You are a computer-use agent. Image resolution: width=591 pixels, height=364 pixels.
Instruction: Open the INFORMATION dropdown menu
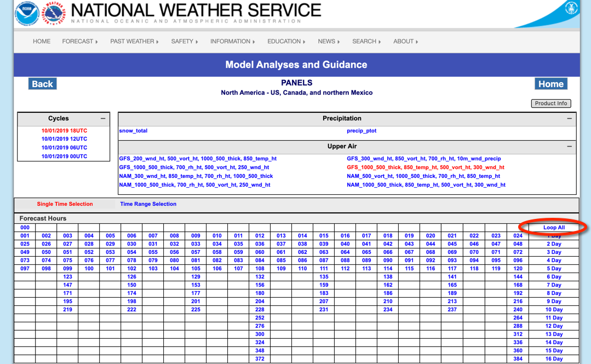tap(233, 42)
